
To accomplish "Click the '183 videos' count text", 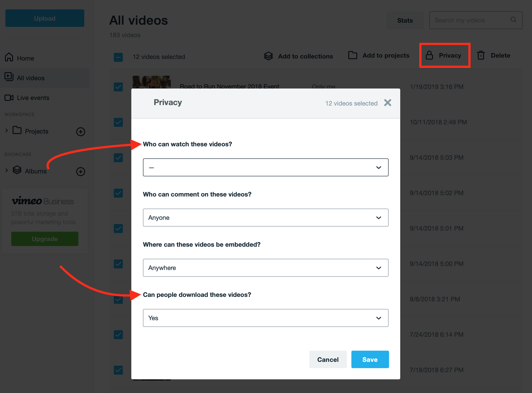I will [125, 35].
